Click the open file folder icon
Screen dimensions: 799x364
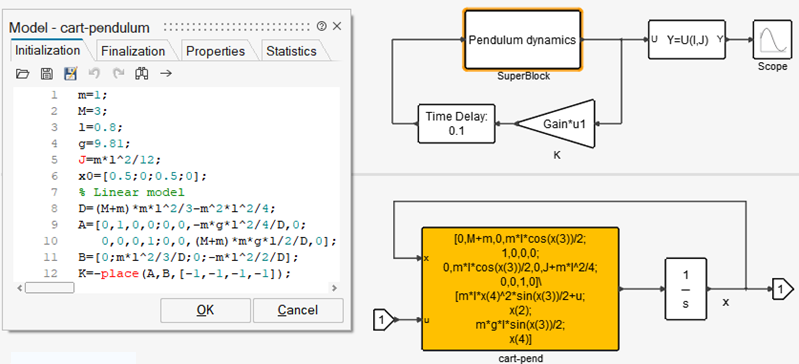22,74
